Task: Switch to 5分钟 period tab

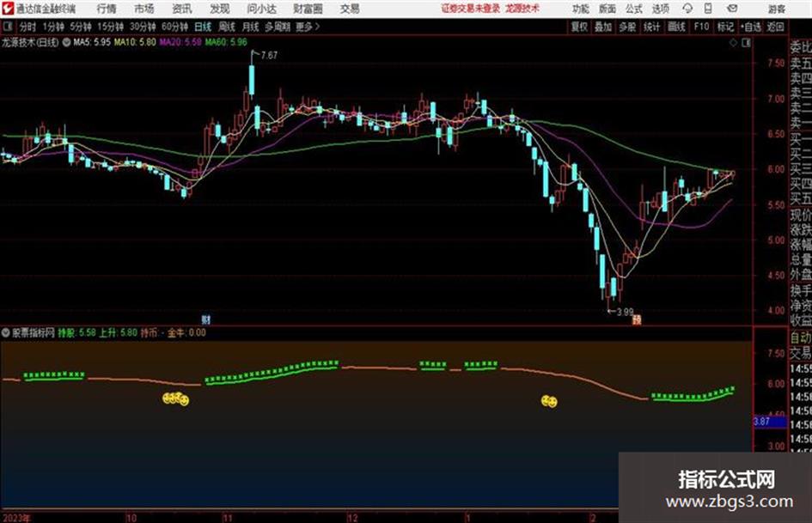Action: pyautogui.click(x=81, y=27)
